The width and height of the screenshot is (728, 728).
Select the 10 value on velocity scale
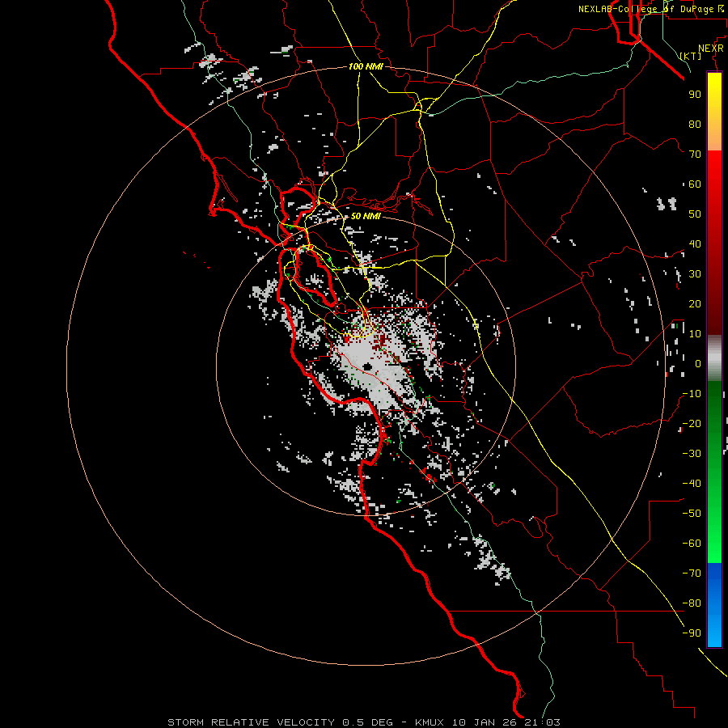coord(695,334)
